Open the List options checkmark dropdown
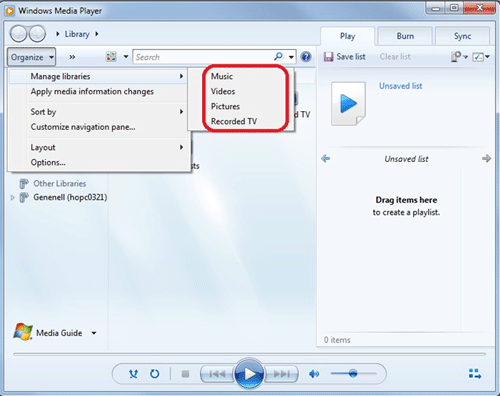The image size is (500, 396). 481,57
